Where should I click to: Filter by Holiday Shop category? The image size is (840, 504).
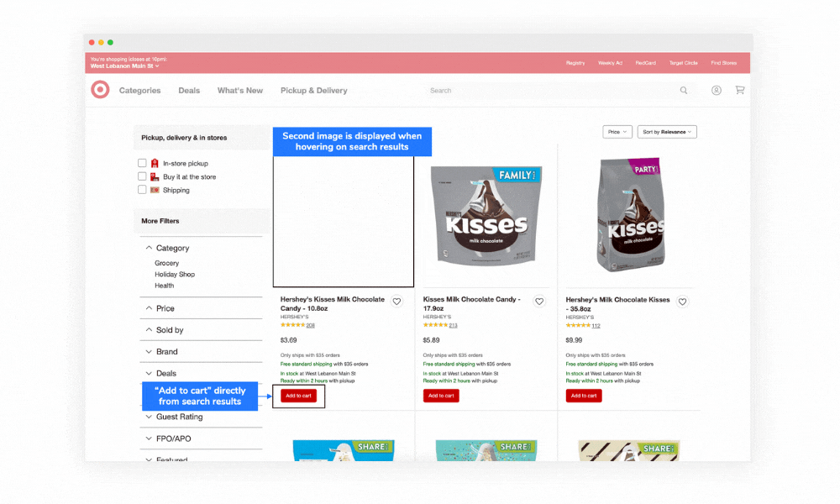pyautogui.click(x=175, y=274)
